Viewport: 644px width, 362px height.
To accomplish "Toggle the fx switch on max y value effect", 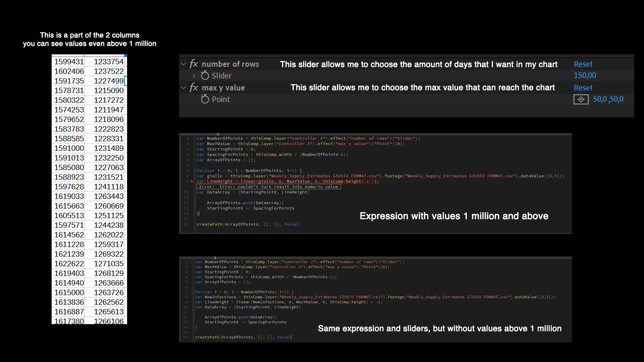I will click(x=194, y=88).
